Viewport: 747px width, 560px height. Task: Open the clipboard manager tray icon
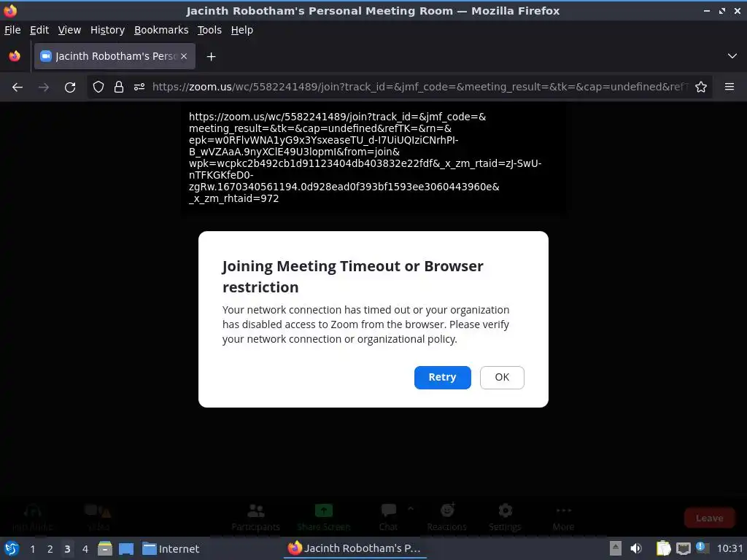click(664, 548)
